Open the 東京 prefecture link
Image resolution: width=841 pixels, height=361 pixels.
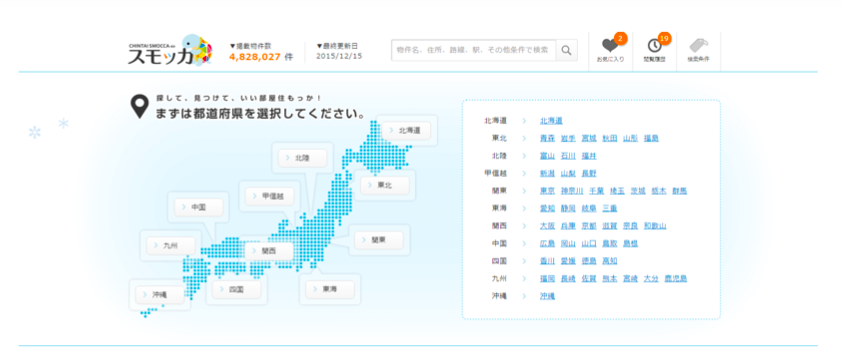point(547,191)
